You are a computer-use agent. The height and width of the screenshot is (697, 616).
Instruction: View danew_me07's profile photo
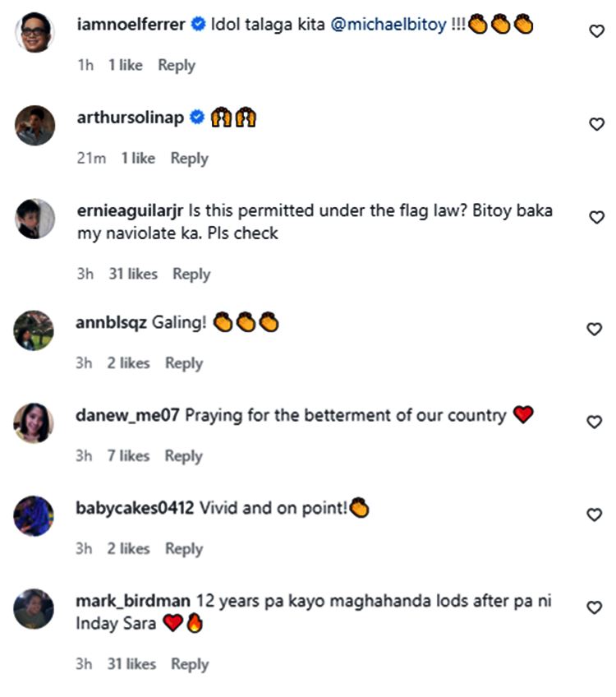point(34,423)
